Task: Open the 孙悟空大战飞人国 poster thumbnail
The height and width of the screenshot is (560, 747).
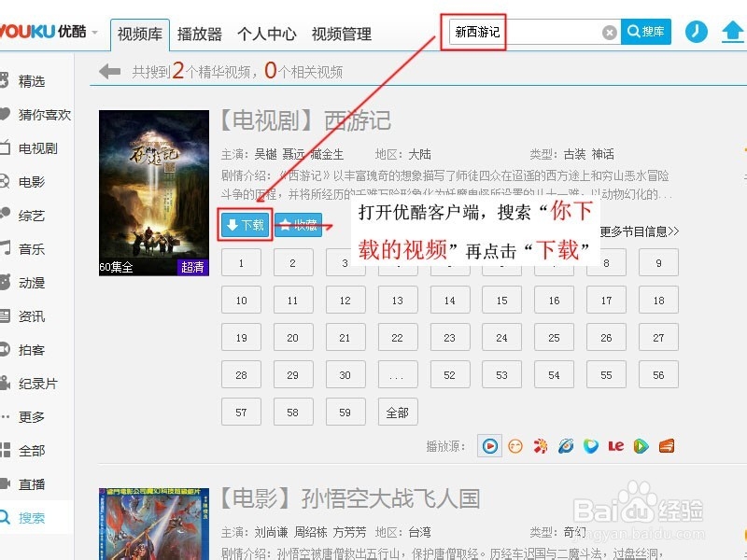Action: [154, 524]
